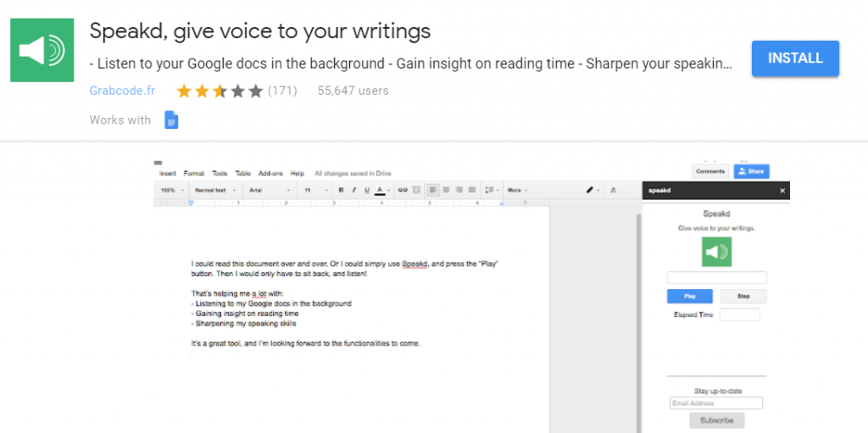Click the insert link icon
This screenshot has height=433, width=868.
click(403, 190)
